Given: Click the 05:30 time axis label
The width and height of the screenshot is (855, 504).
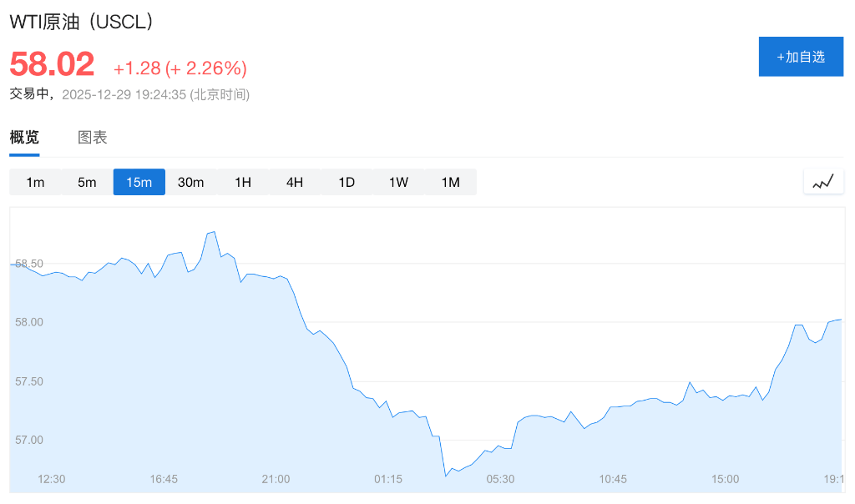Looking at the screenshot, I should [500, 479].
